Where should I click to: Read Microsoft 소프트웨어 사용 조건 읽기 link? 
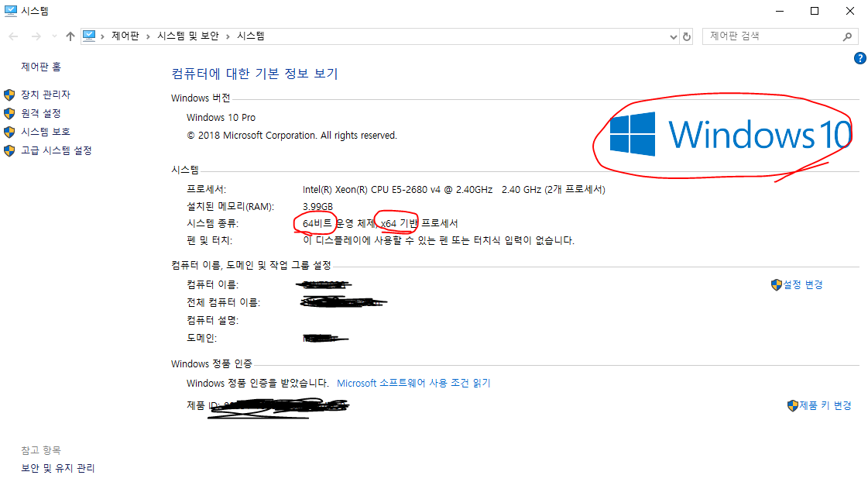click(413, 384)
